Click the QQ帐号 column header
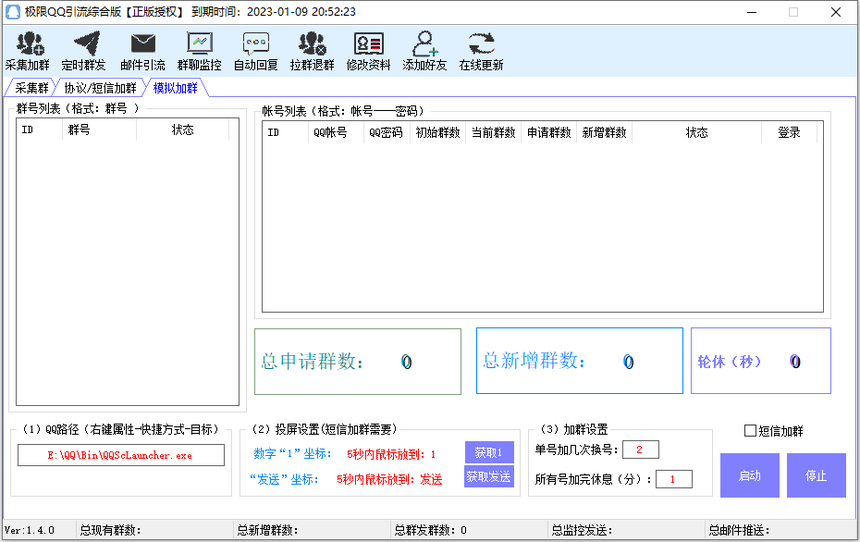Image resolution: width=860 pixels, height=542 pixels. click(x=336, y=132)
